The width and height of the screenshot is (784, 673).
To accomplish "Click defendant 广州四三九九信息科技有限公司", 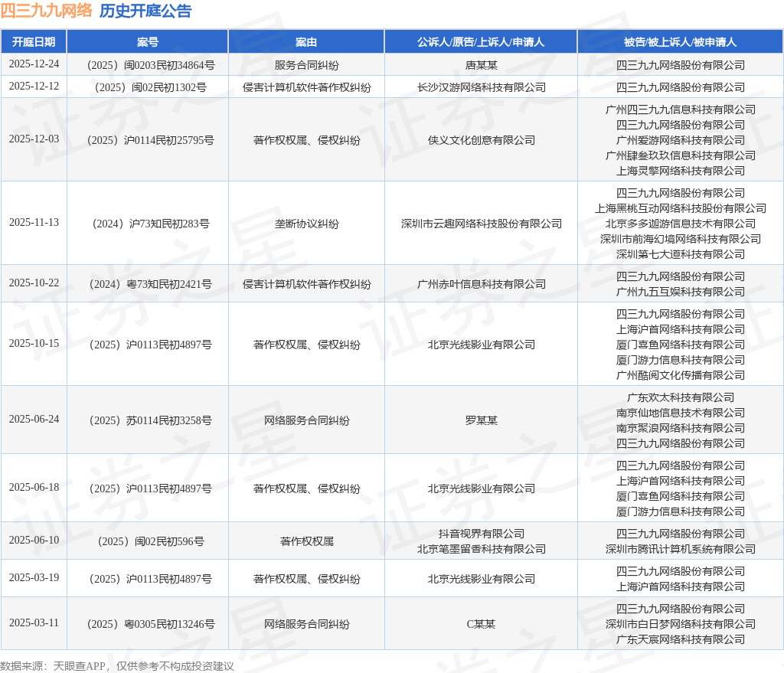I will 680,109.
